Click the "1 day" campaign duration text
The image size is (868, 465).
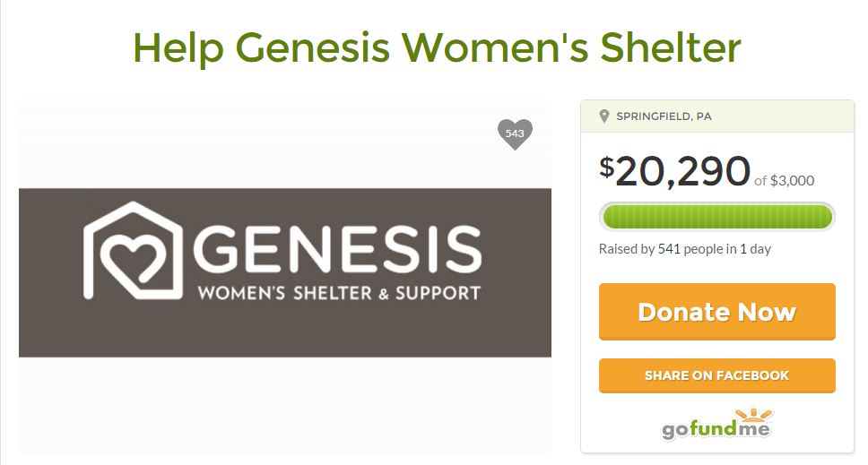755,249
